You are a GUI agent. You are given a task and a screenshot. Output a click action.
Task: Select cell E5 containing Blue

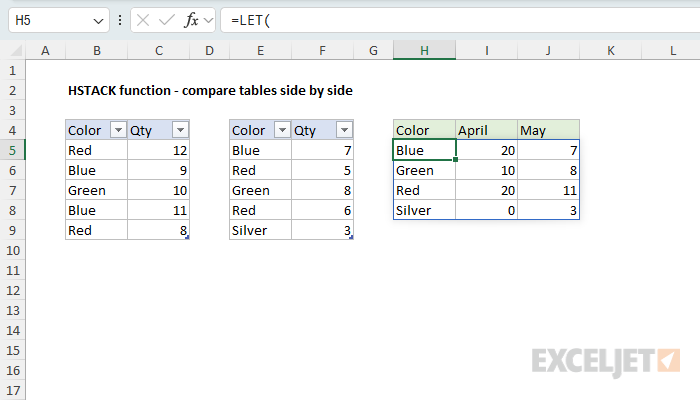260,150
